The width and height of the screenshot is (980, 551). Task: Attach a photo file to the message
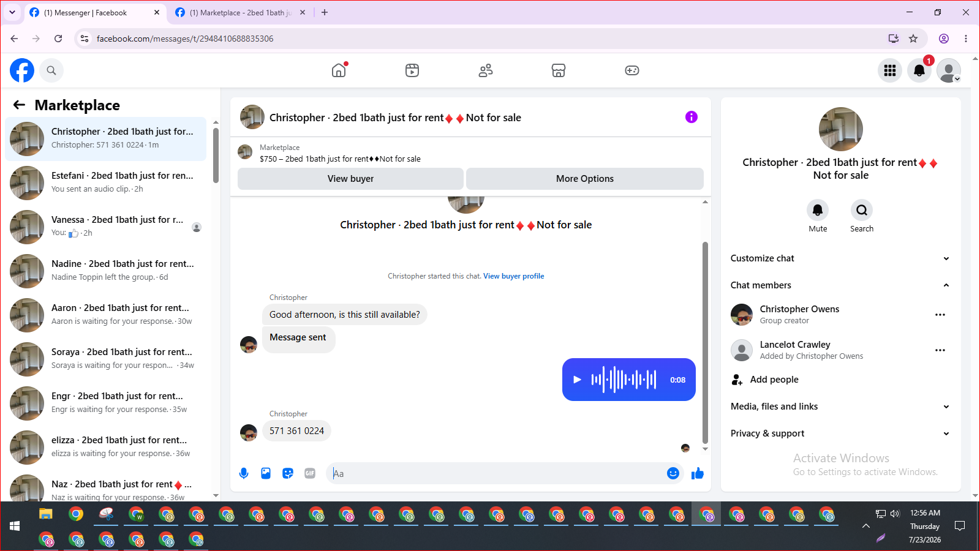(x=266, y=473)
